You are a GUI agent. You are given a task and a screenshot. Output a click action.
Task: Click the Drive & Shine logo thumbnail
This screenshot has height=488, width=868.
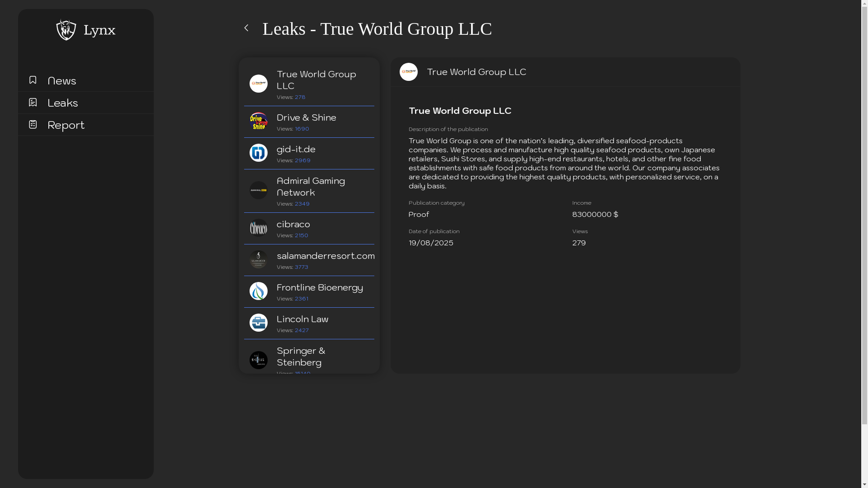click(x=259, y=121)
